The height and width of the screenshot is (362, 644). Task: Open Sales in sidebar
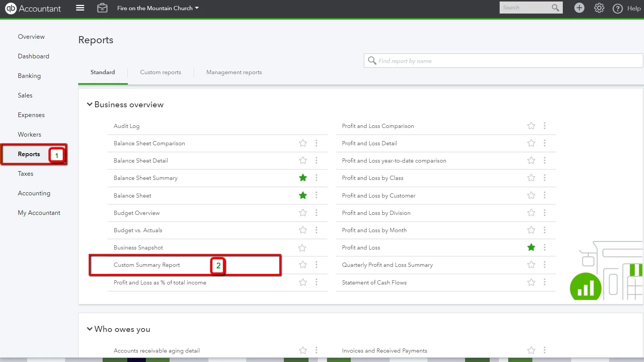click(25, 95)
